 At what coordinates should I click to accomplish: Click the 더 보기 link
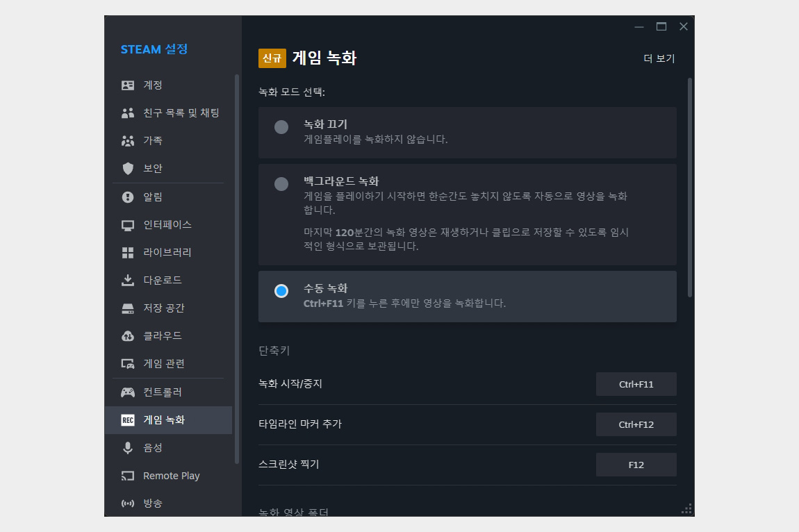point(659,58)
